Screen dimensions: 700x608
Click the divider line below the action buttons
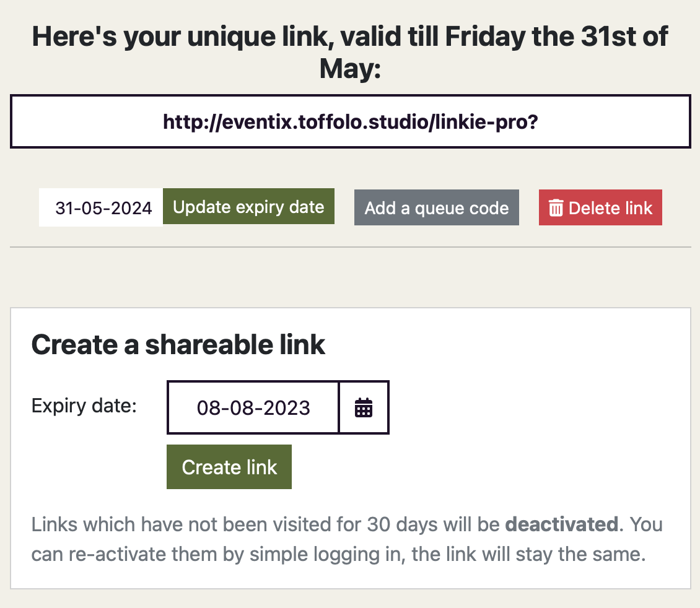350,247
